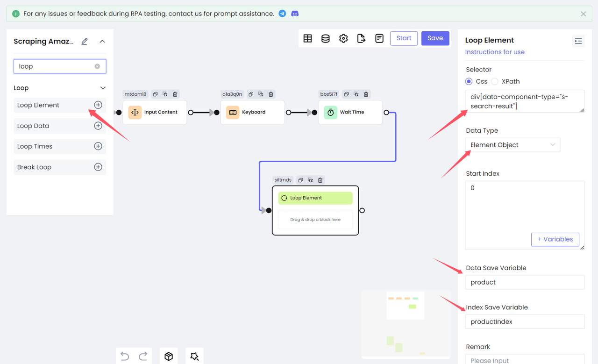Screen dimensions: 598x364
Task: Open the Discord contact icon in banner
Action: click(295, 14)
